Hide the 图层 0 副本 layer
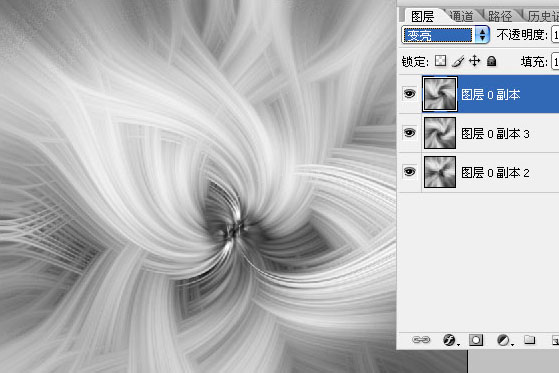Screen dimensions: 559x373 click(409, 94)
